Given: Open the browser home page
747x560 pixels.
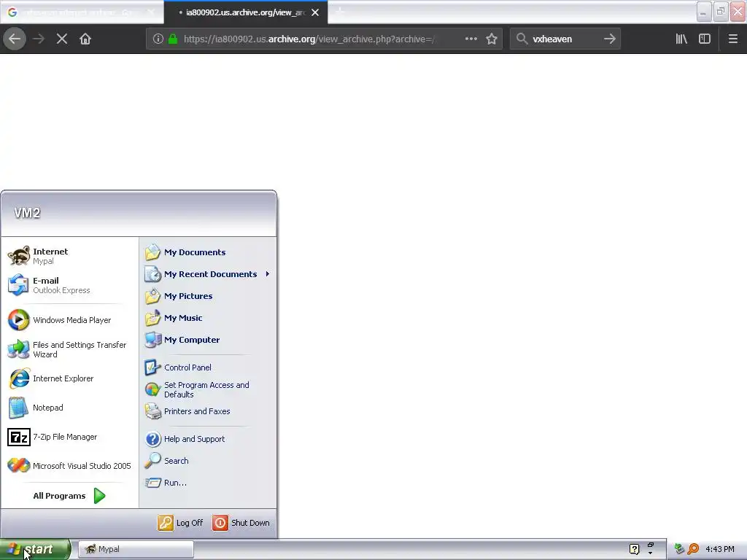Looking at the screenshot, I should [x=85, y=39].
